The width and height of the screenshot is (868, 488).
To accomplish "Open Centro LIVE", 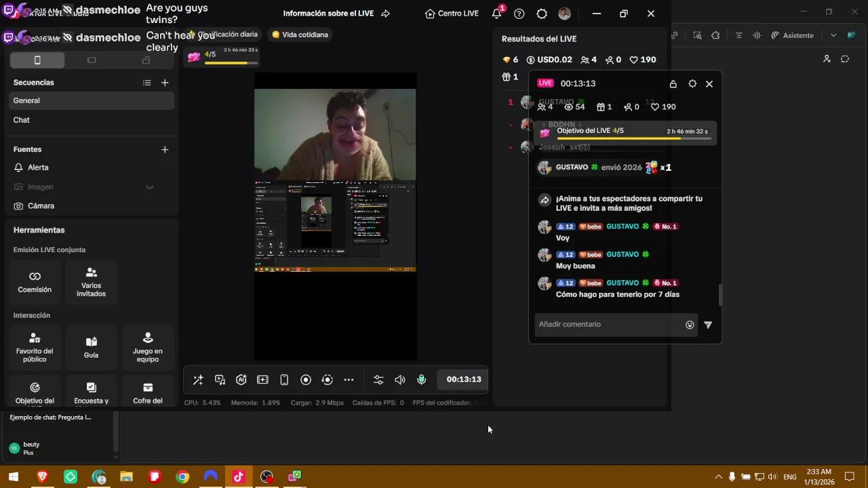I will pyautogui.click(x=452, y=14).
